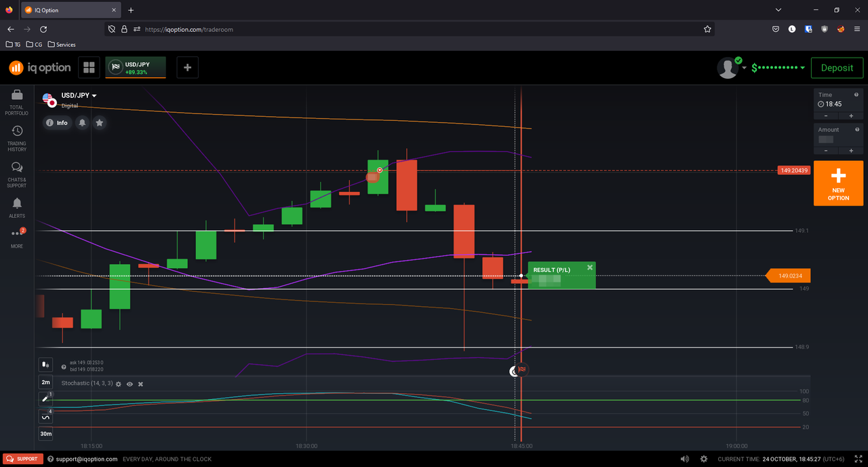This screenshot has width=868, height=467.
Task: Increase the investment amount
Action: click(x=851, y=151)
